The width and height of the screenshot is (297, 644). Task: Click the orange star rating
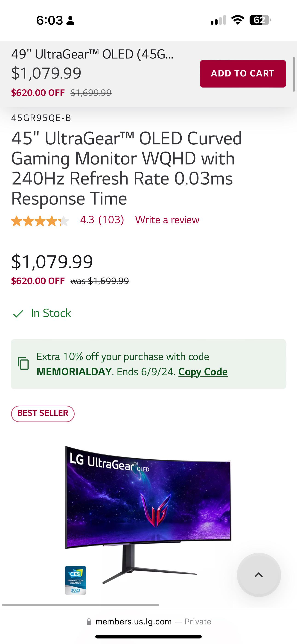tap(40, 221)
